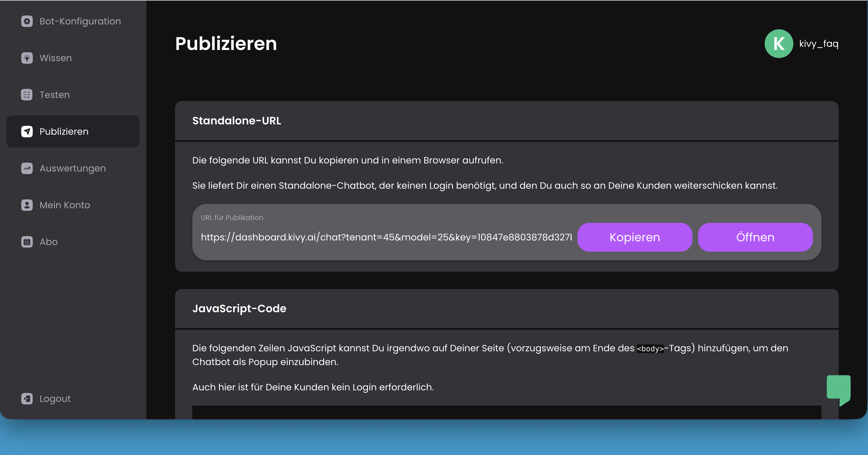
Task: Switch to the Wissen section
Action: tap(55, 58)
